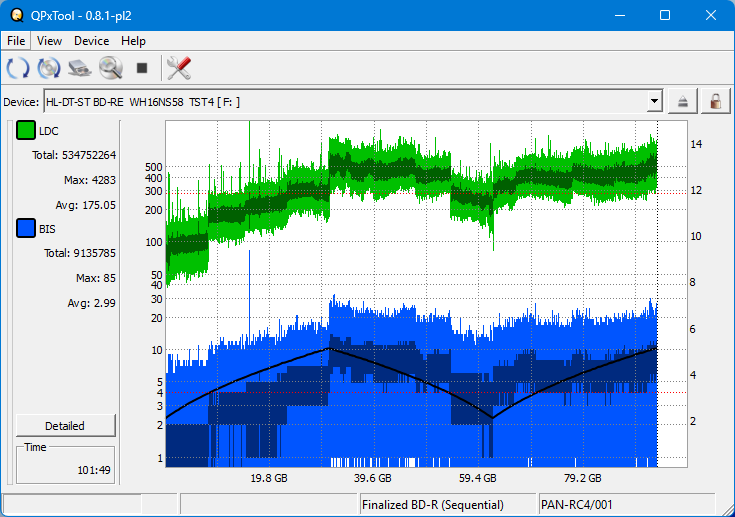This screenshot has width=735, height=517.
Task: Click the LDC Total: 534752264 value
Action: (x=74, y=155)
